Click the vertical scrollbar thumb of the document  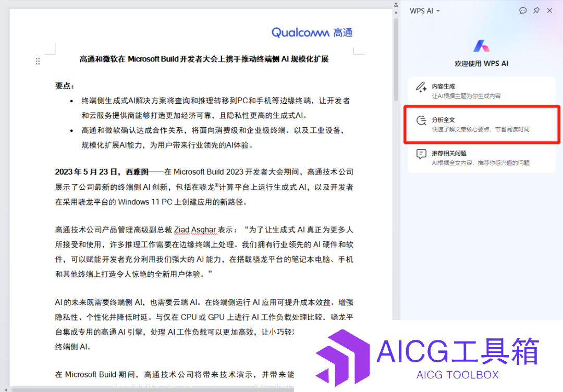pyautogui.click(x=396, y=59)
